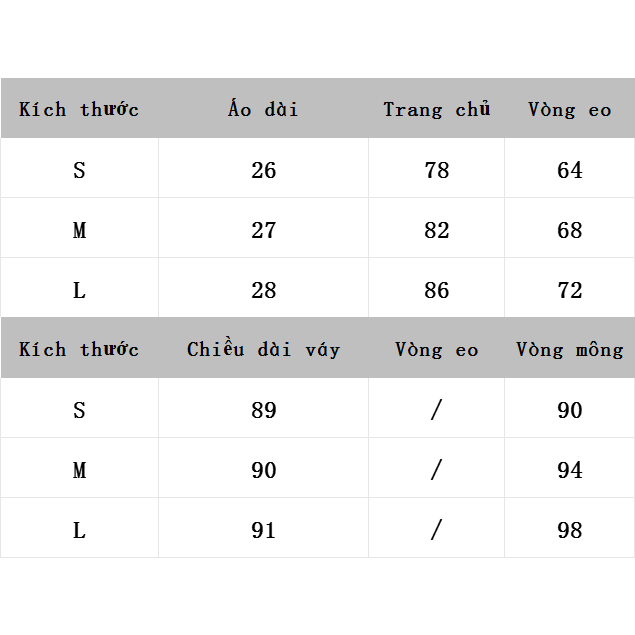Click the cell with value 28
The image size is (635, 635).
pyautogui.click(x=263, y=290)
